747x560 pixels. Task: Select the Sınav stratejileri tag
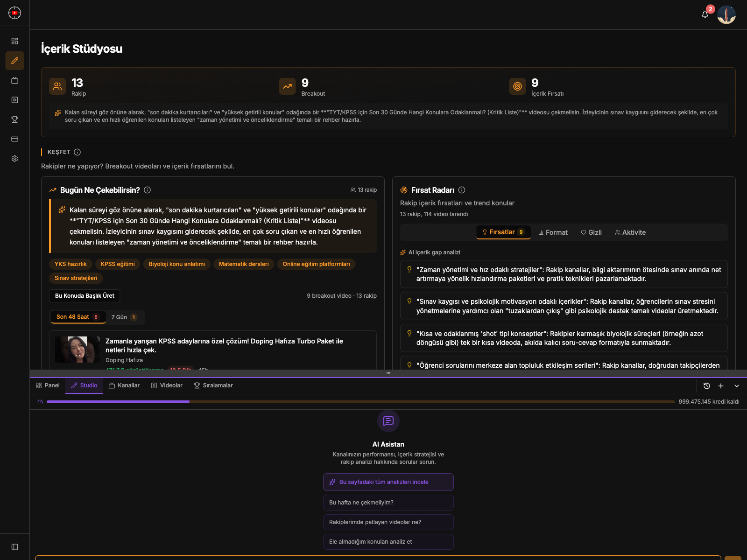coord(76,278)
